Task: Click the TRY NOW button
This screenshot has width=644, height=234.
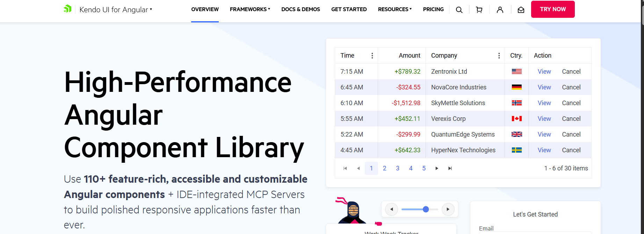Action: (553, 9)
